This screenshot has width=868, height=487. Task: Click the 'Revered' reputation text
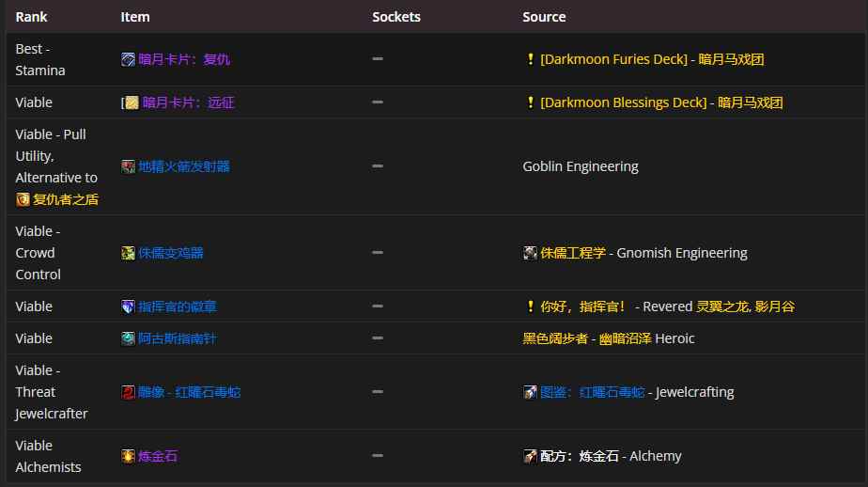coord(668,306)
